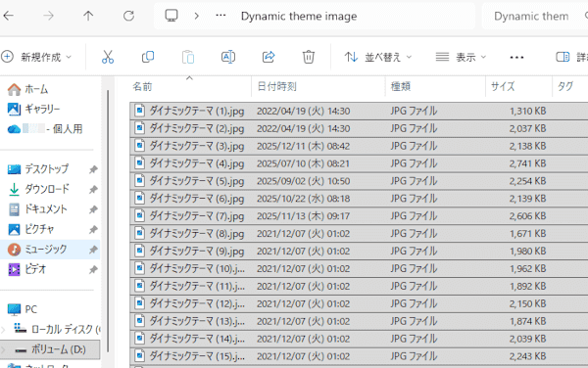The width and height of the screenshot is (588, 368).
Task: Sort by 種類 column header
Action: [435, 86]
